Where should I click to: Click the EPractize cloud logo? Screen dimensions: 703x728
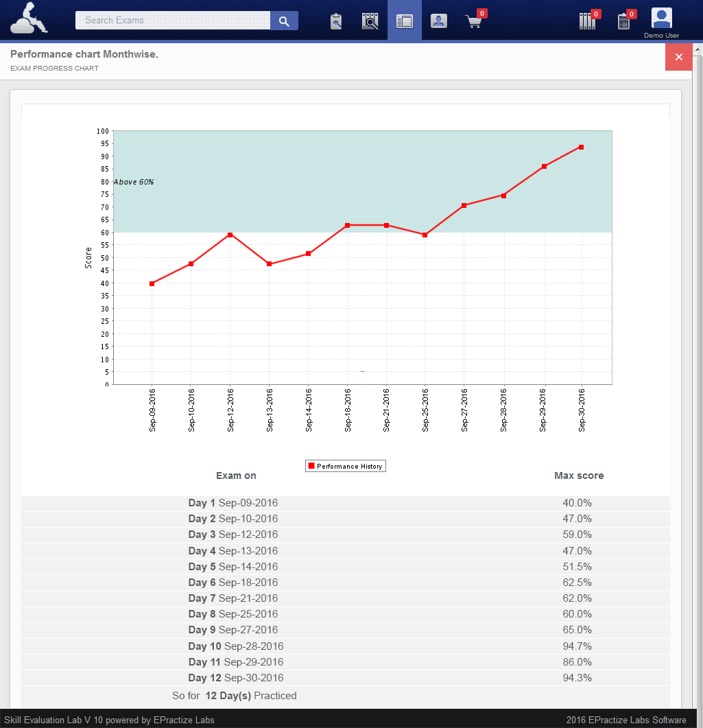(29, 19)
